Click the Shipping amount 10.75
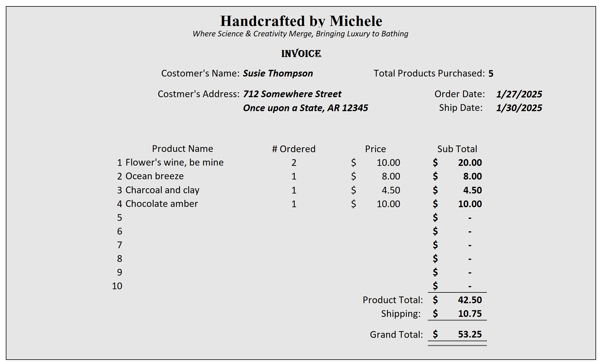601x364 pixels. (469, 314)
